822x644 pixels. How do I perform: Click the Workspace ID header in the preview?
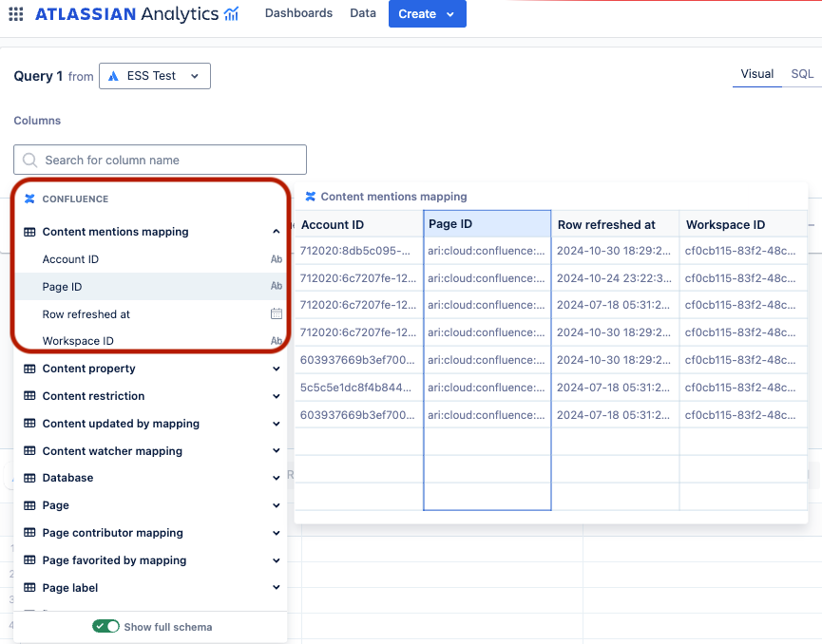(x=743, y=224)
